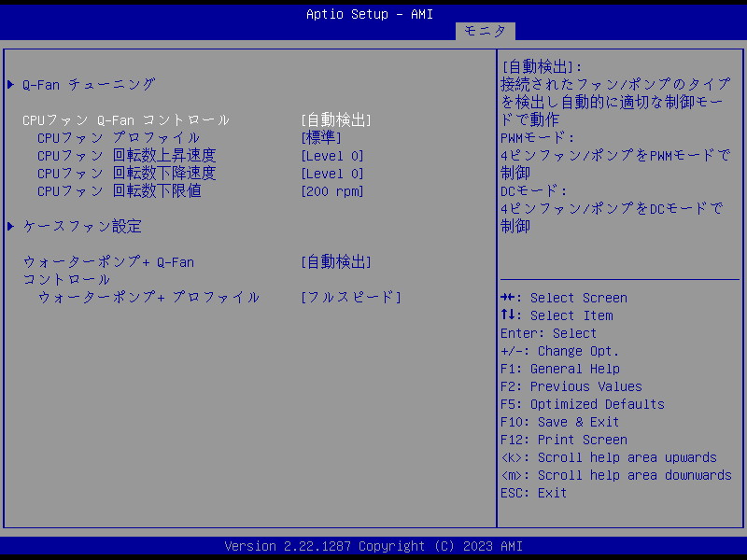Viewport: 747px width, 560px height.
Task: Select the モニタ tab
Action: [485, 31]
